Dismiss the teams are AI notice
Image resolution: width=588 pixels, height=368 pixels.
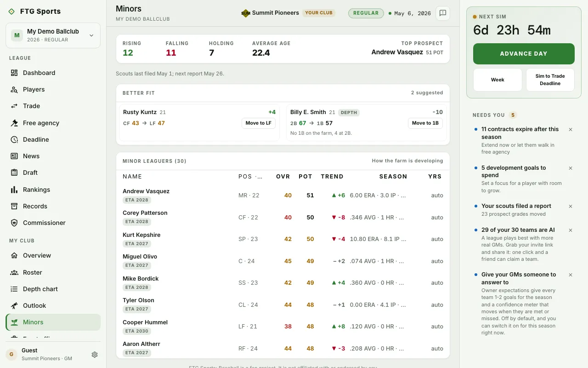coord(571,230)
